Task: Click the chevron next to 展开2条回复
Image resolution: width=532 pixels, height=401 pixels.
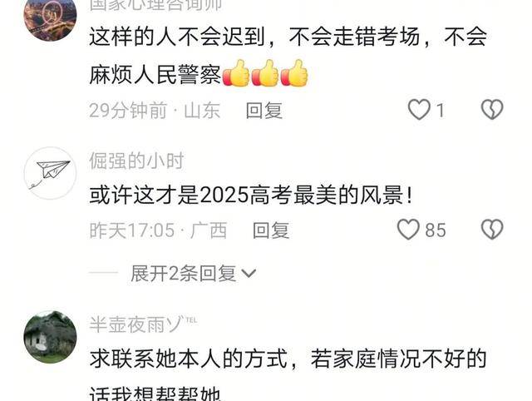Action: coord(249,274)
